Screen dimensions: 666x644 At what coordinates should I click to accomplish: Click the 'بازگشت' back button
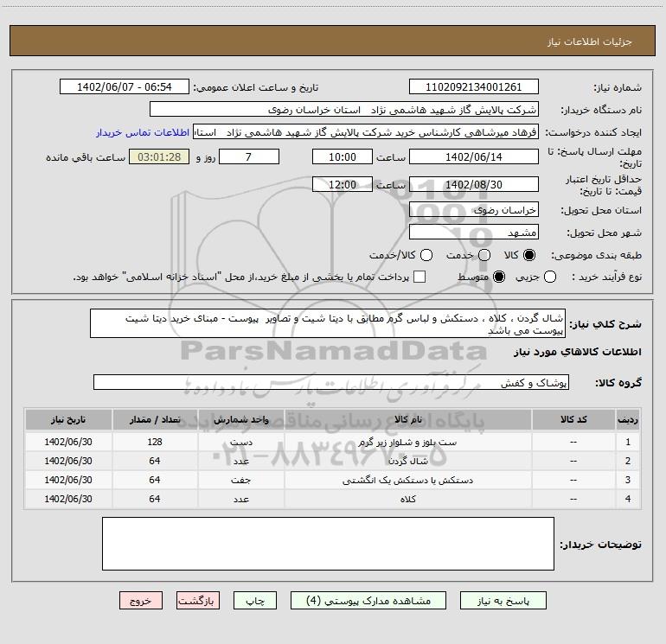[x=199, y=600]
